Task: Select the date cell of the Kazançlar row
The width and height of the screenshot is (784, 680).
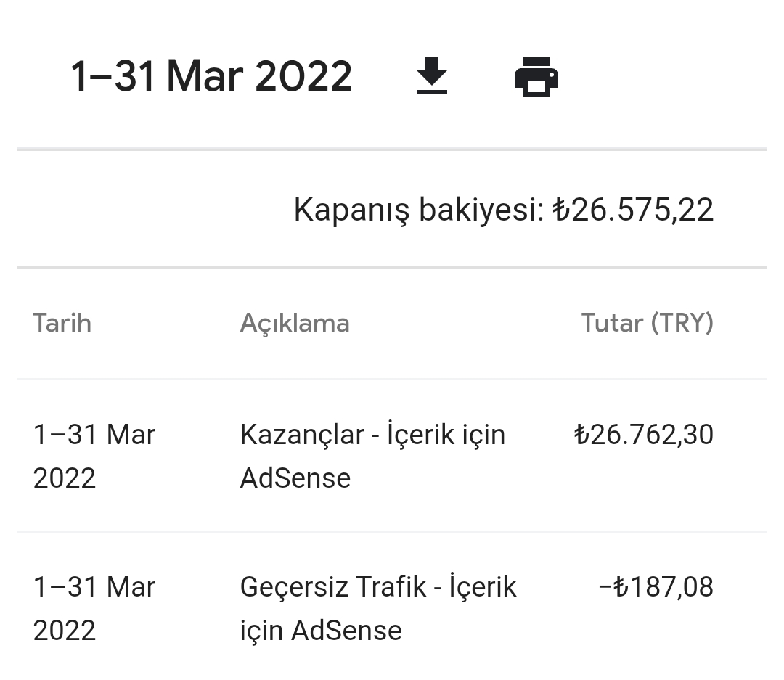Action: coord(94,456)
